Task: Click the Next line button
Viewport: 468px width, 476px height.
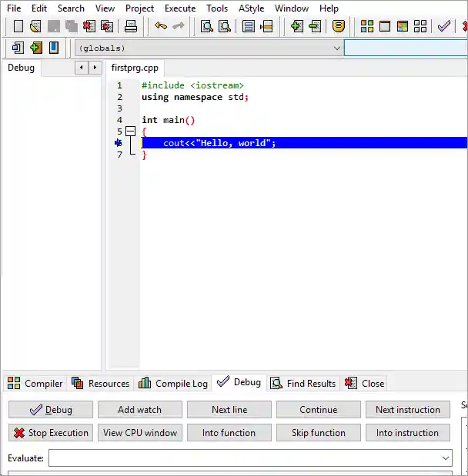Action: click(229, 410)
